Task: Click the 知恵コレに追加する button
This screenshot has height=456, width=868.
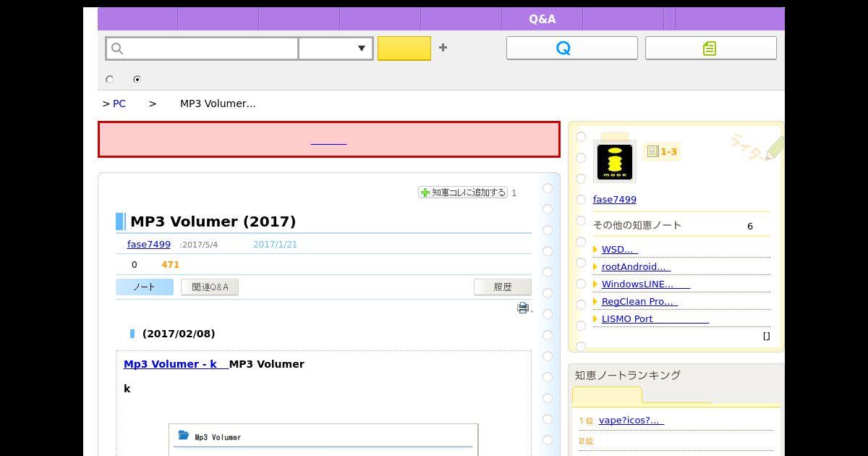Action: click(x=463, y=193)
